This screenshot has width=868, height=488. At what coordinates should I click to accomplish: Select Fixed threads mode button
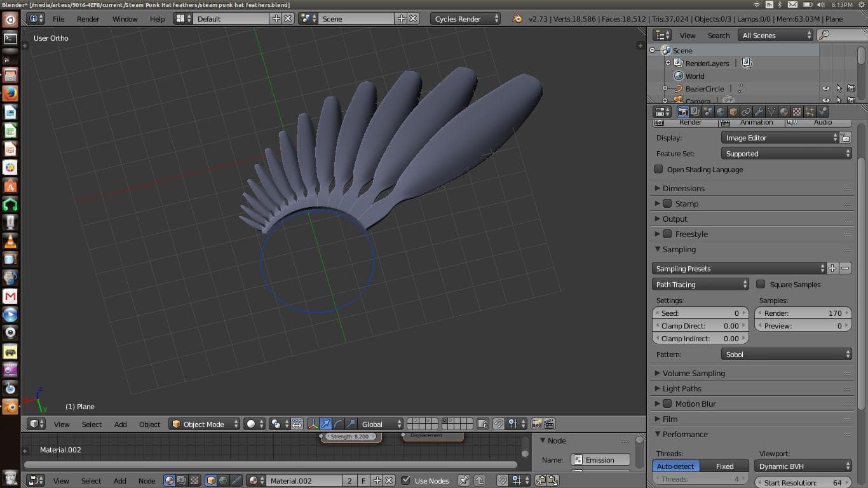click(x=724, y=466)
